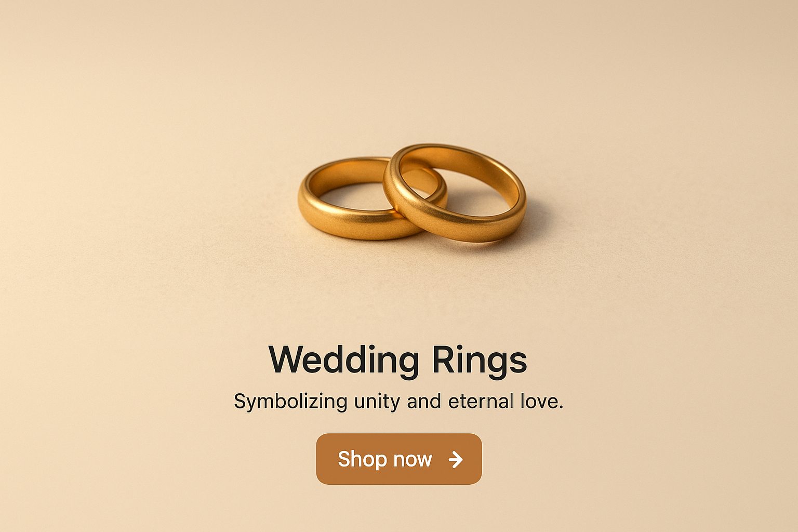Image resolution: width=798 pixels, height=532 pixels.
Task: Click the word Symbolizing in the subtitle
Action: (290, 402)
